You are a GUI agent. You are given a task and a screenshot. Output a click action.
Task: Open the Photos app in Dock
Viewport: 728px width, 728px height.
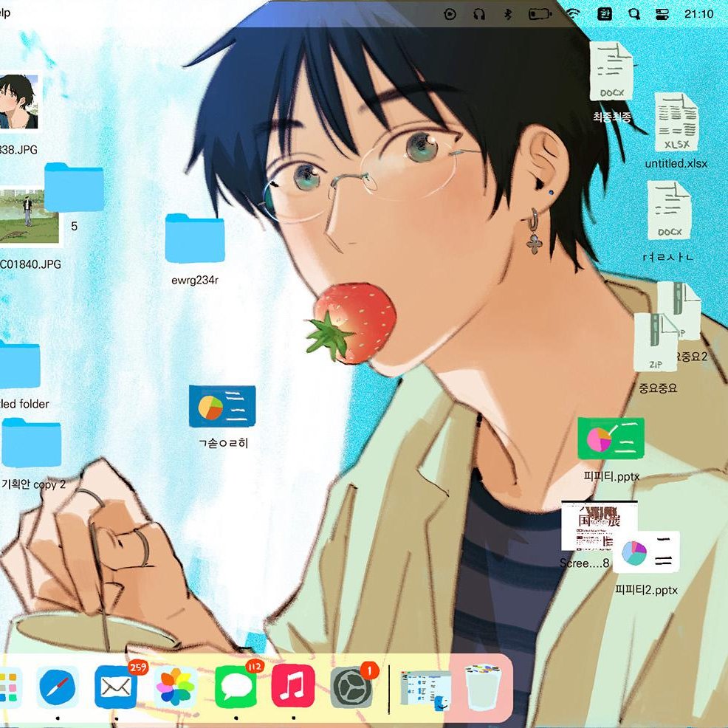[x=175, y=687]
